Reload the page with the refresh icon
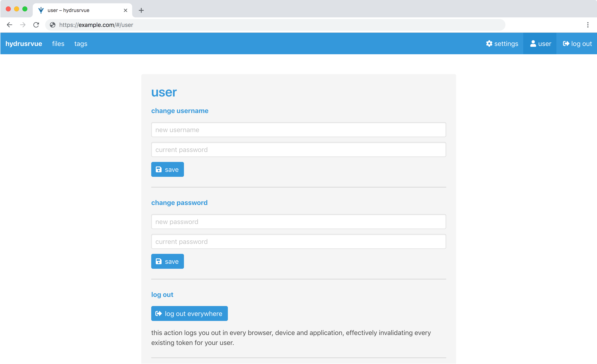Image resolution: width=597 pixels, height=364 pixels. 36,25
